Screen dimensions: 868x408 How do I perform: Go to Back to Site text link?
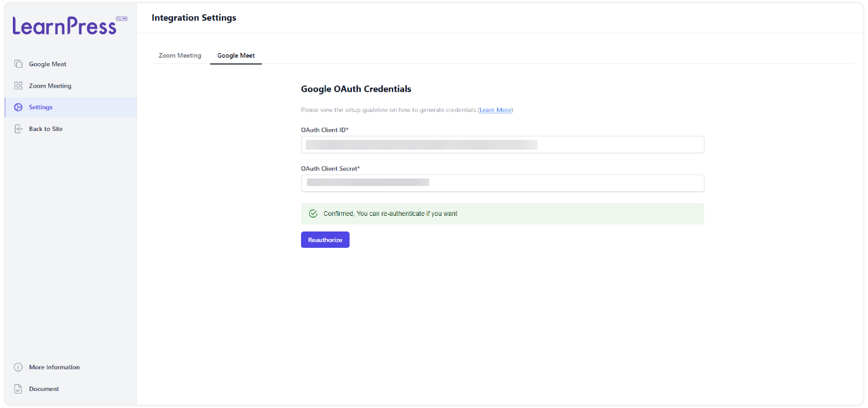click(x=45, y=129)
